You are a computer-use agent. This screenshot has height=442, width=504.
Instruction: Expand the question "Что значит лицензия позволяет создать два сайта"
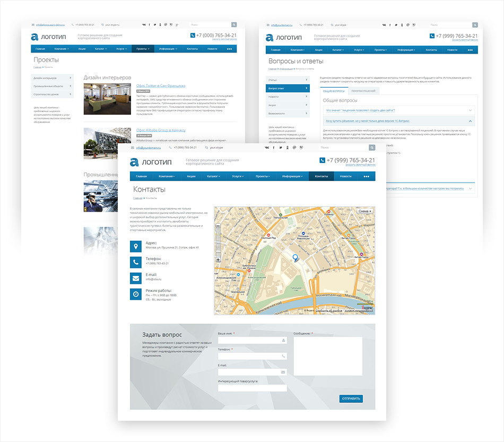[398, 110]
